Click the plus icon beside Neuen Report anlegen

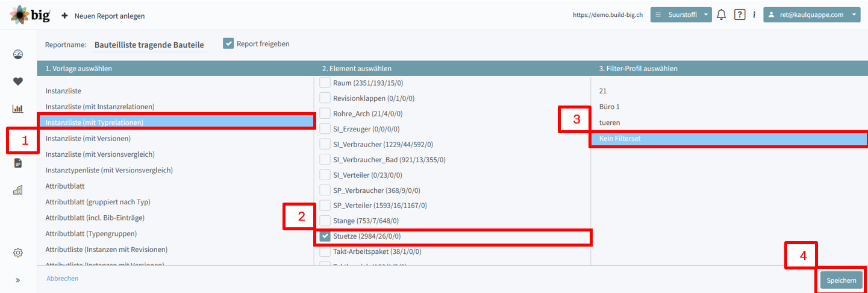tap(64, 16)
